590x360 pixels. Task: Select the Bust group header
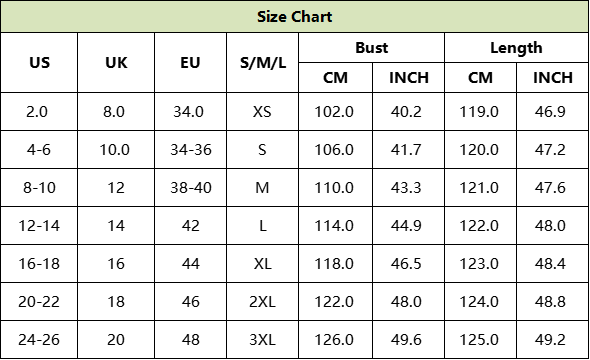tap(371, 48)
